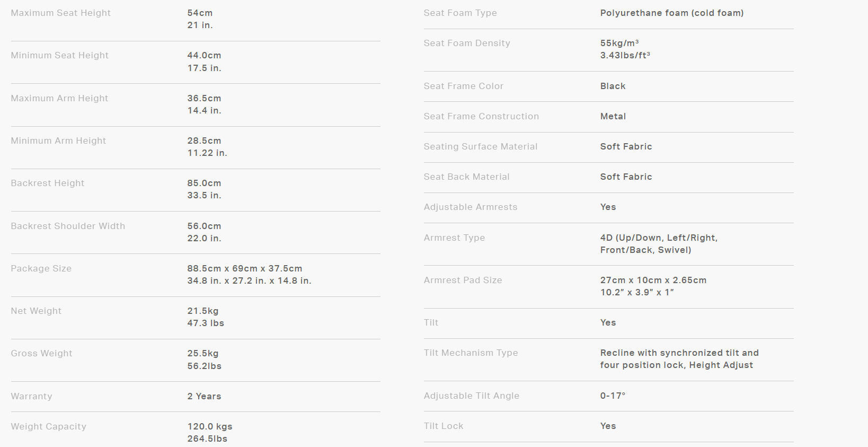868x447 pixels.
Task: Click the Armrest Pad Size label
Action: tap(463, 280)
